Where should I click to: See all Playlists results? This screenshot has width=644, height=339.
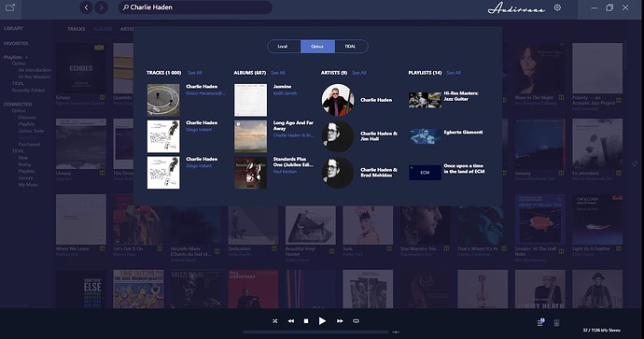click(454, 73)
